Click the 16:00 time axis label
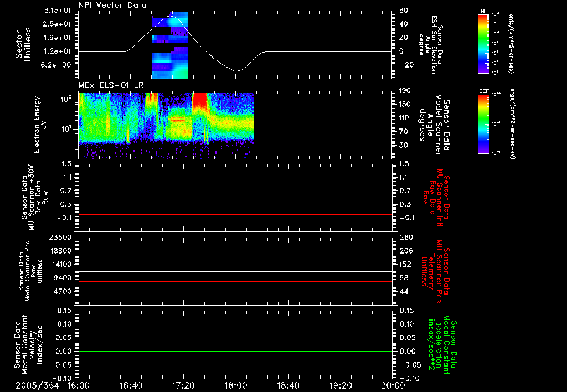The image size is (567, 392). (79, 385)
